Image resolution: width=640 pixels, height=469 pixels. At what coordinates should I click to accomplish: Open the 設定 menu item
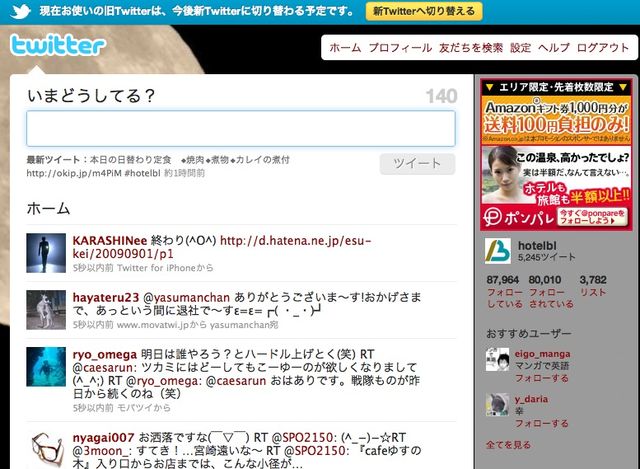point(520,48)
